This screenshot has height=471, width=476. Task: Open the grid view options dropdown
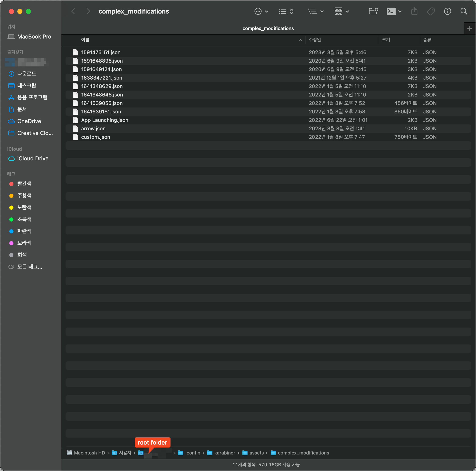pyautogui.click(x=341, y=11)
